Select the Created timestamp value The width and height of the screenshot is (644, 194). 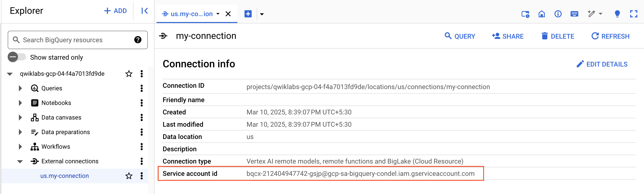299,112
